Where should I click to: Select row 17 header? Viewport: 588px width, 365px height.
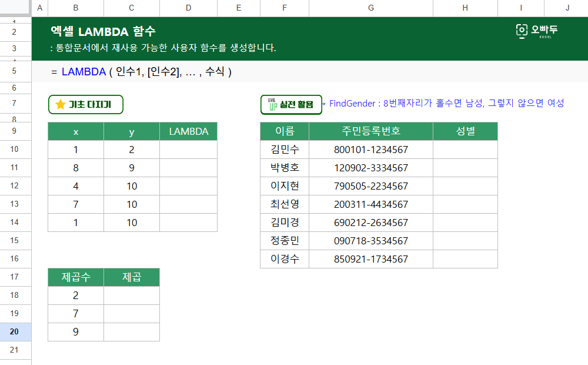click(15, 277)
